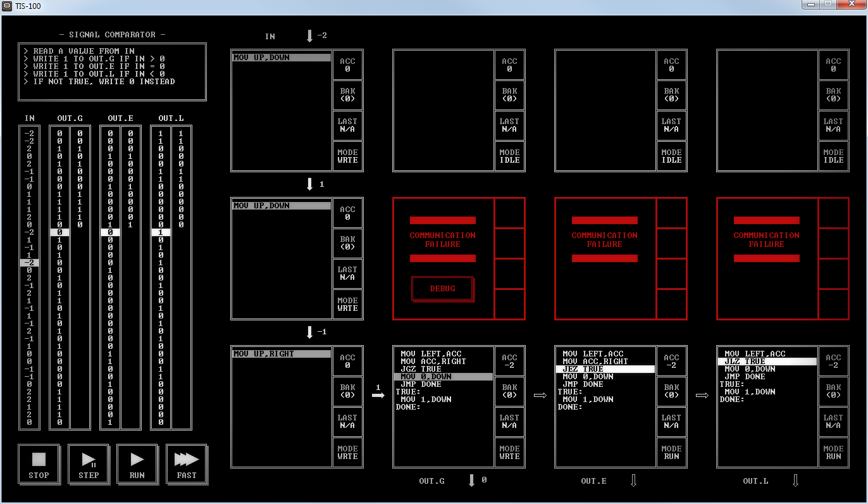Click the OUT.G output arrow showing 0

point(471,481)
